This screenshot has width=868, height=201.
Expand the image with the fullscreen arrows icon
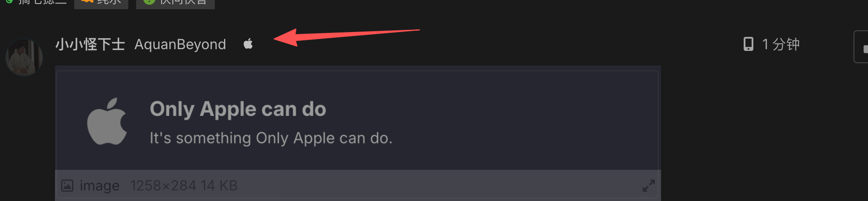tap(648, 186)
